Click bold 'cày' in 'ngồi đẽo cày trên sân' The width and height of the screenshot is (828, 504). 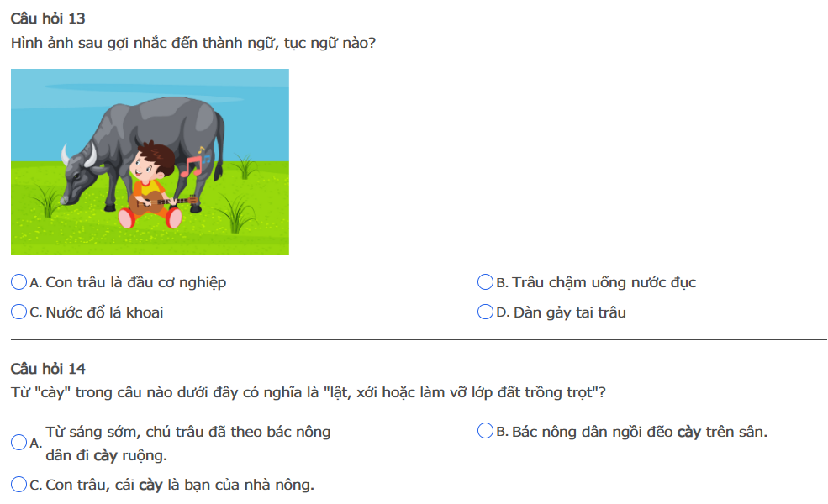point(689,432)
